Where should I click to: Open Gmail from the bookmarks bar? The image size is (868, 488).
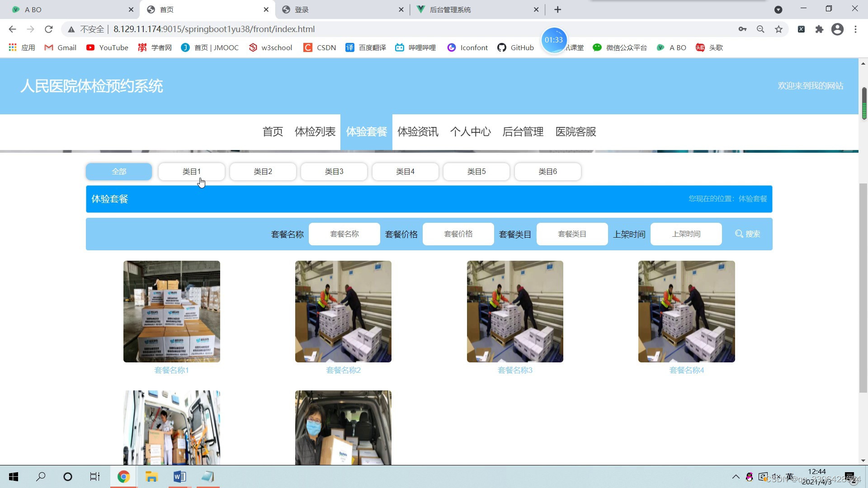pyautogui.click(x=60, y=47)
